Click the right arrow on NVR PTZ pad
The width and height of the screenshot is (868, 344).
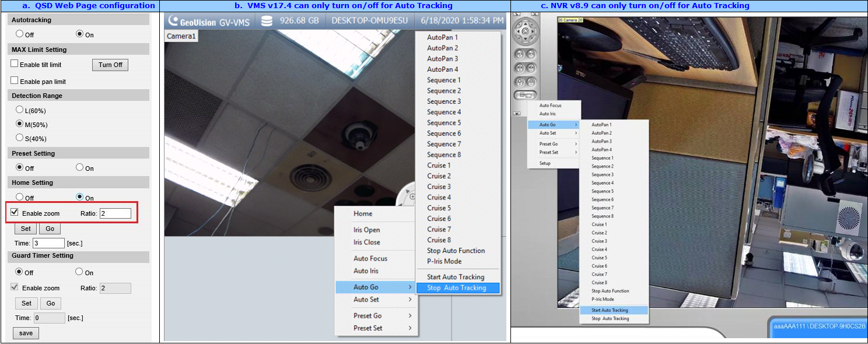tap(533, 31)
